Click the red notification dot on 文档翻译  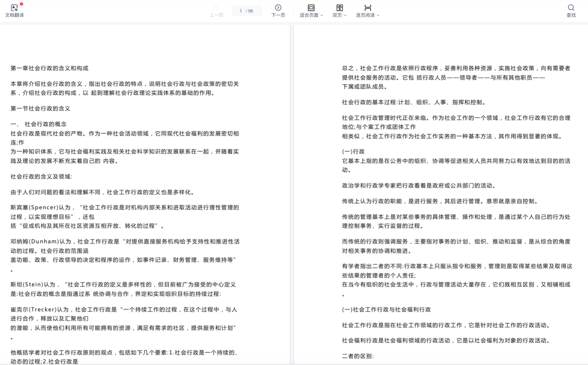[22, 4]
